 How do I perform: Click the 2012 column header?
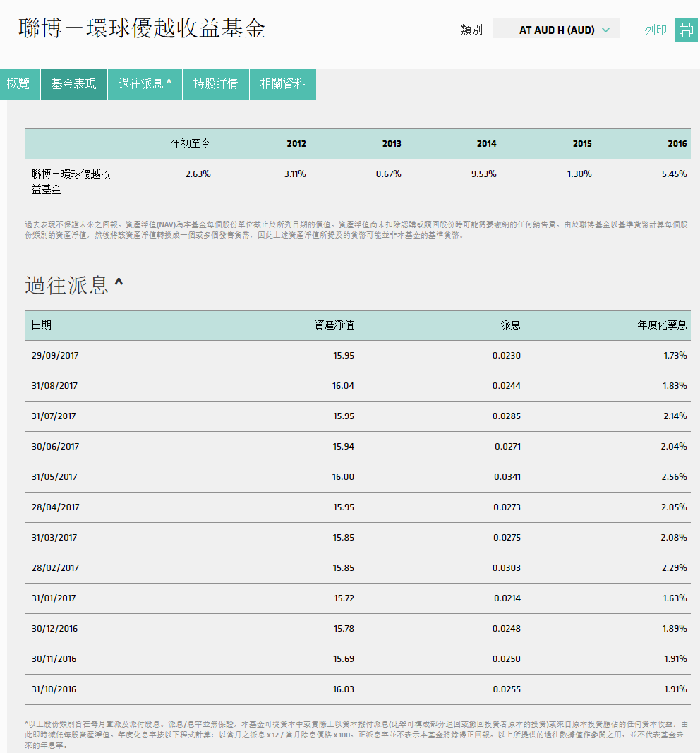(296, 143)
